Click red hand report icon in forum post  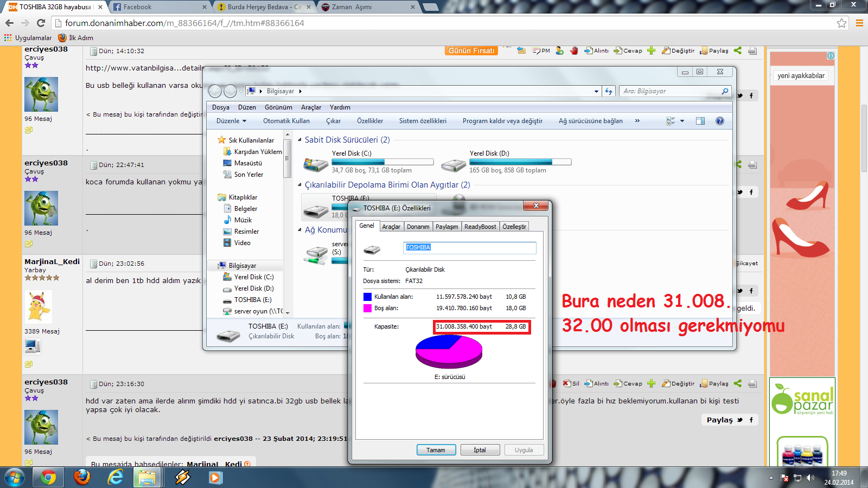point(574,50)
